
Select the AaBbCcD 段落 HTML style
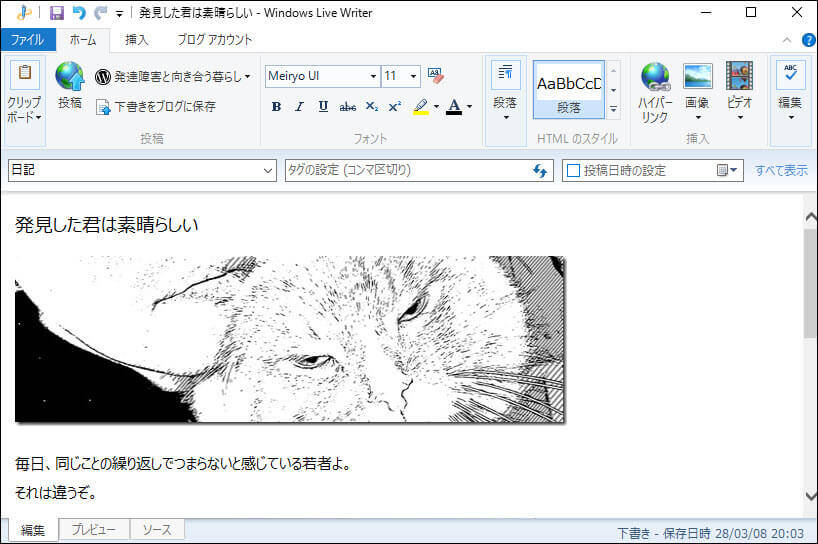pyautogui.click(x=569, y=90)
